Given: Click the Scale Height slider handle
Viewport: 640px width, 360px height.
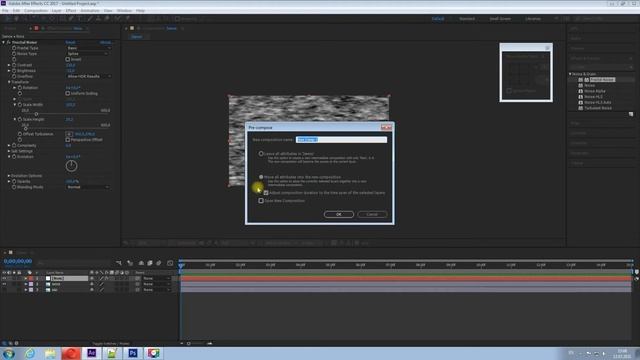Looking at the screenshot, I should pyautogui.click(x=26, y=129).
